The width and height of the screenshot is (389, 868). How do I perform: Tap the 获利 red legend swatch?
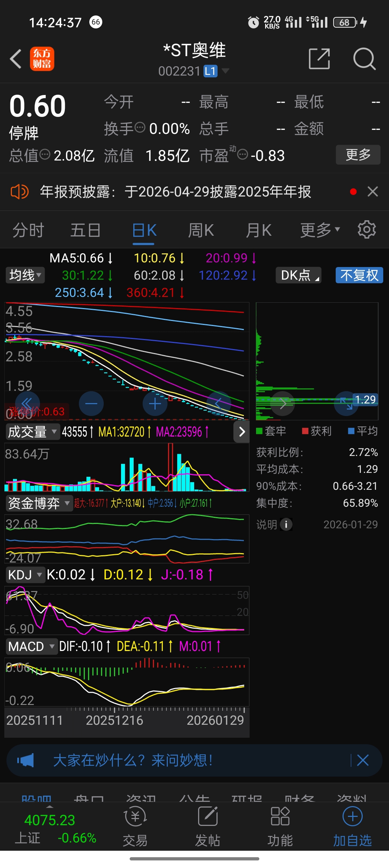pos(305,431)
